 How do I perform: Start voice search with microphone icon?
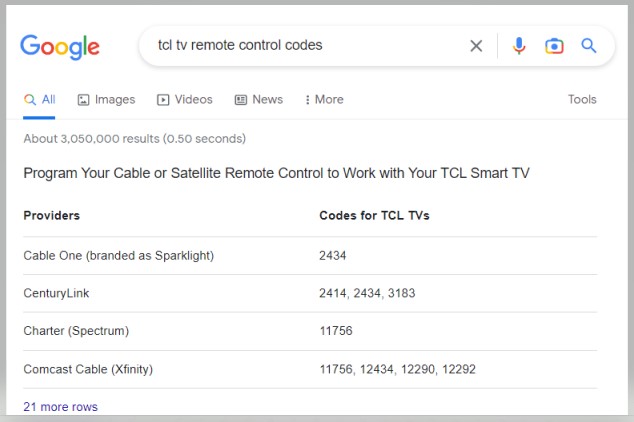coord(519,46)
